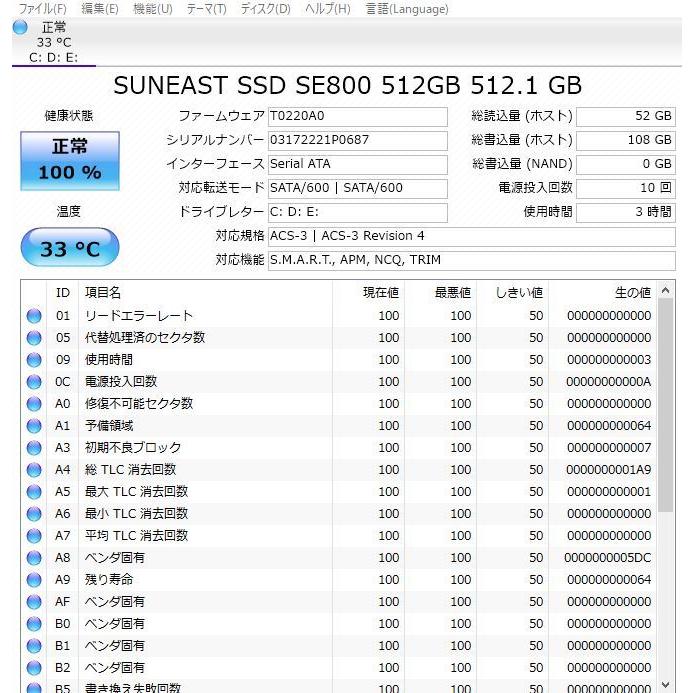The width and height of the screenshot is (693, 693).
Task: Click the 現在値 column header
Action: click(369, 293)
